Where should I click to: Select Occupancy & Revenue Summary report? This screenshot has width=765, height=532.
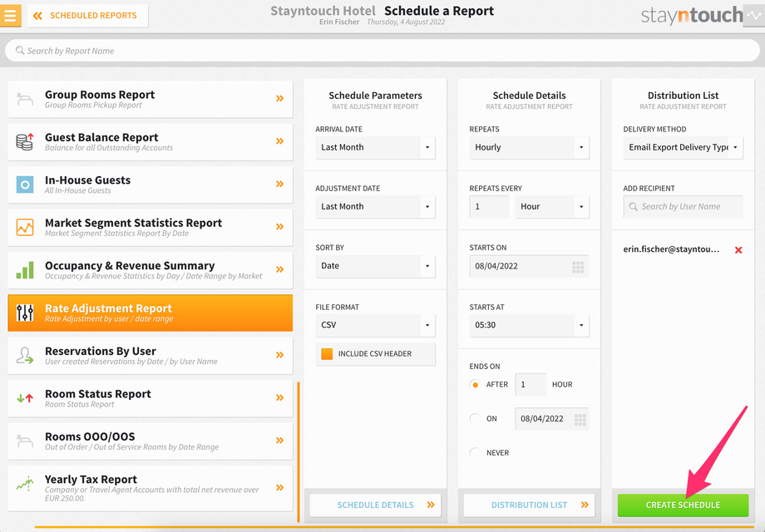151,270
